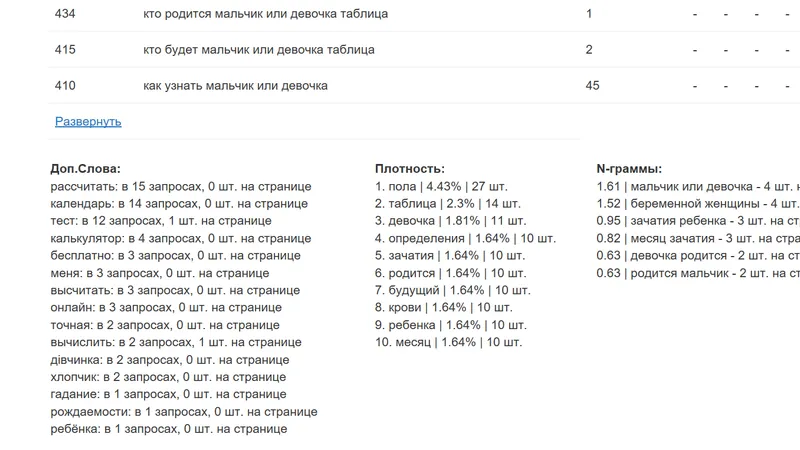This screenshot has height=450, width=800.
Task: Click density item '10. месяц | 1.64%'
Action: 448,342
